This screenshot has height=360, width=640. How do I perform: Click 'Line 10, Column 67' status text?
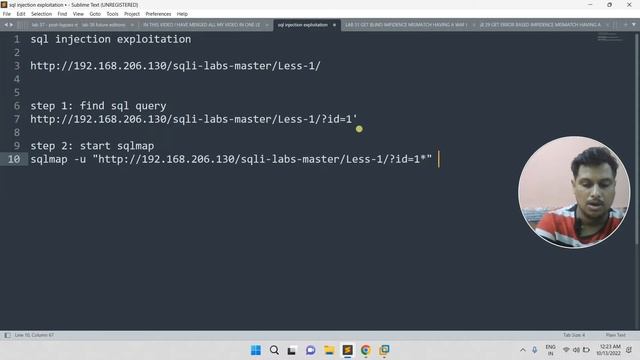click(x=34, y=335)
